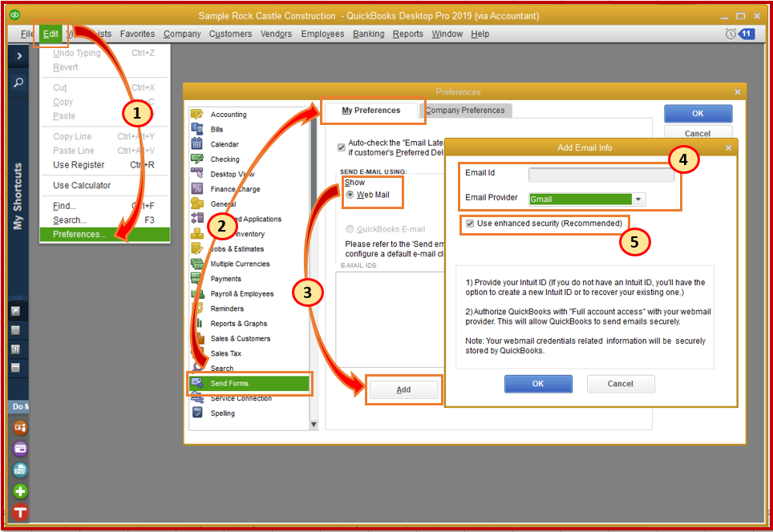
Task: Open the Reports menu
Action: 407,34
